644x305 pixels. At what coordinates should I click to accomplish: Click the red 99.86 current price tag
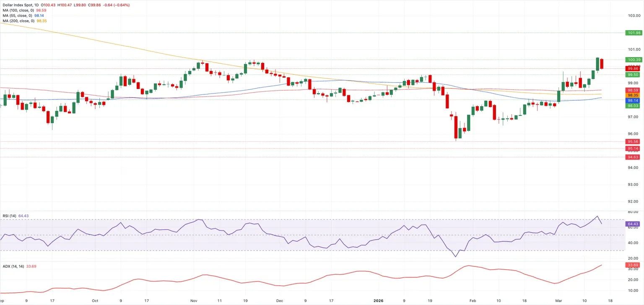click(x=633, y=68)
